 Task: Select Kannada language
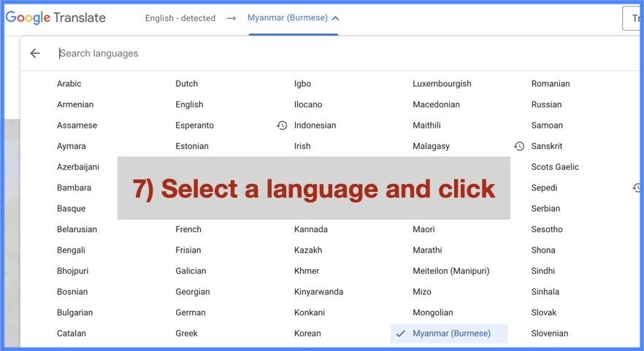pos(311,229)
